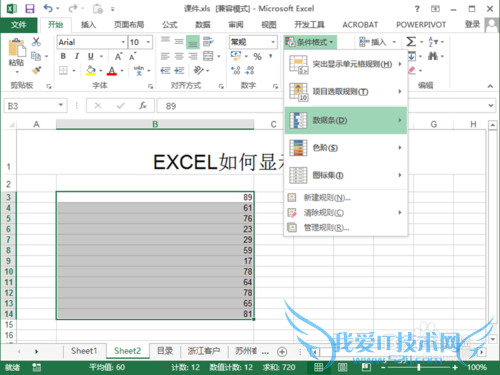Open the Icon Sets submenu
The height and width of the screenshot is (375, 500).
coord(346,175)
